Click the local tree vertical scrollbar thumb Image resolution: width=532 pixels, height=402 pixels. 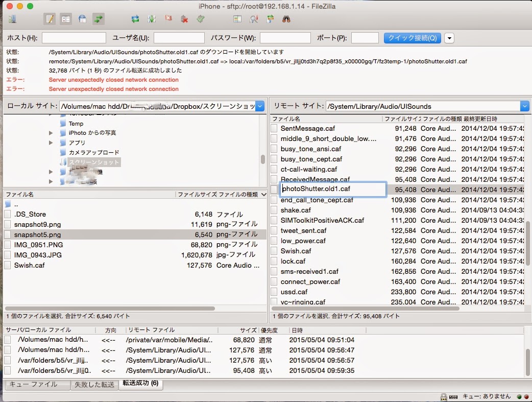[262, 159]
